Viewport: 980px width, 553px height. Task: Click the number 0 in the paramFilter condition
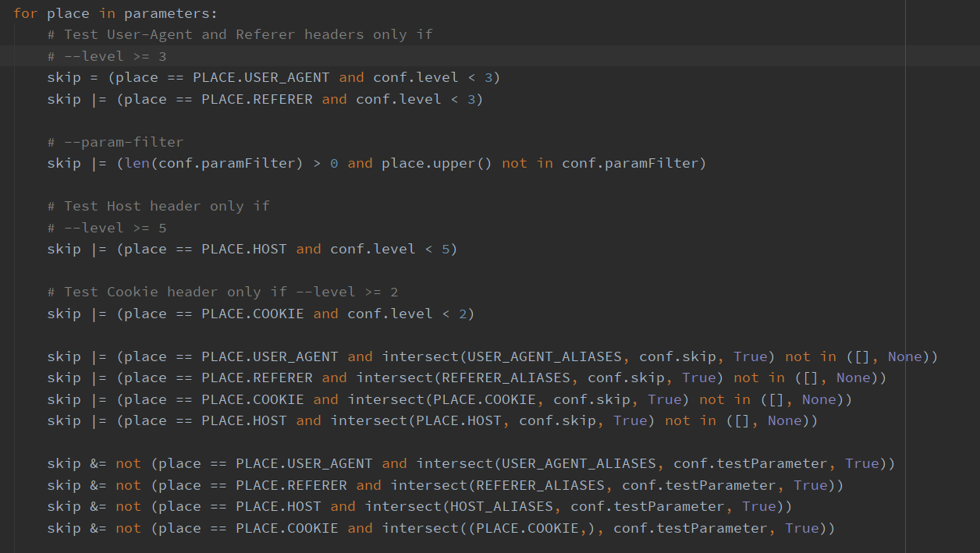[334, 163]
